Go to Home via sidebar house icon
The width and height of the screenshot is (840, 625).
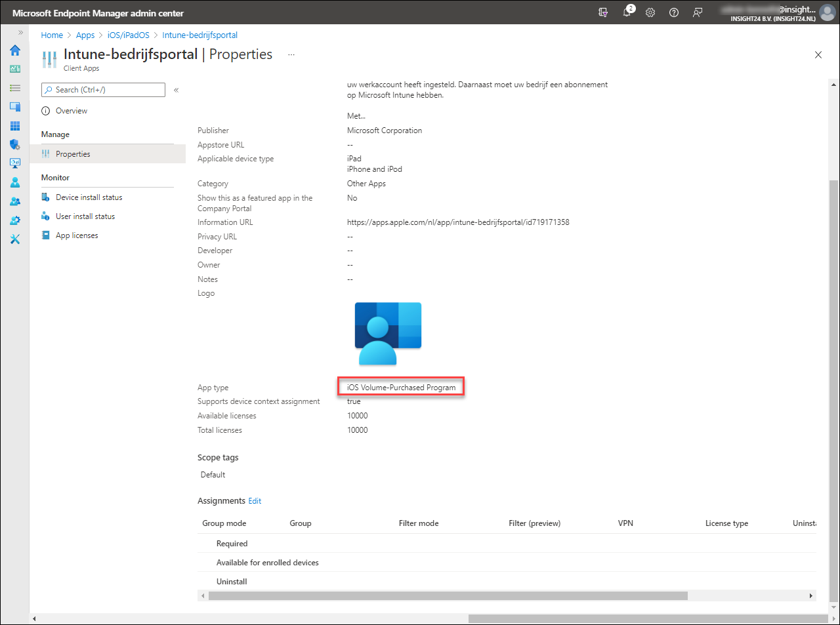click(15, 50)
